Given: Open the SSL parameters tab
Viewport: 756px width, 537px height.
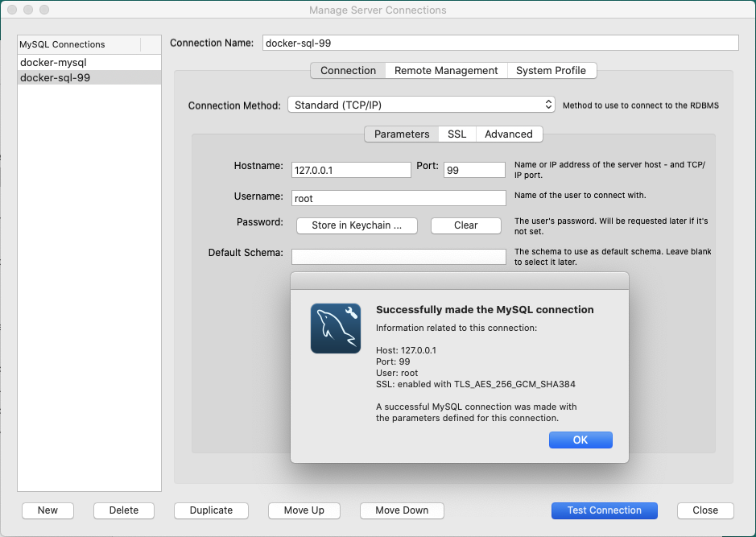Looking at the screenshot, I should pyautogui.click(x=456, y=134).
